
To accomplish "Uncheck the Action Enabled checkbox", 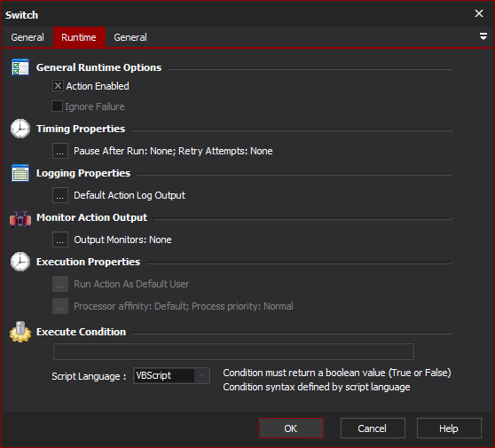I will pyautogui.click(x=58, y=86).
